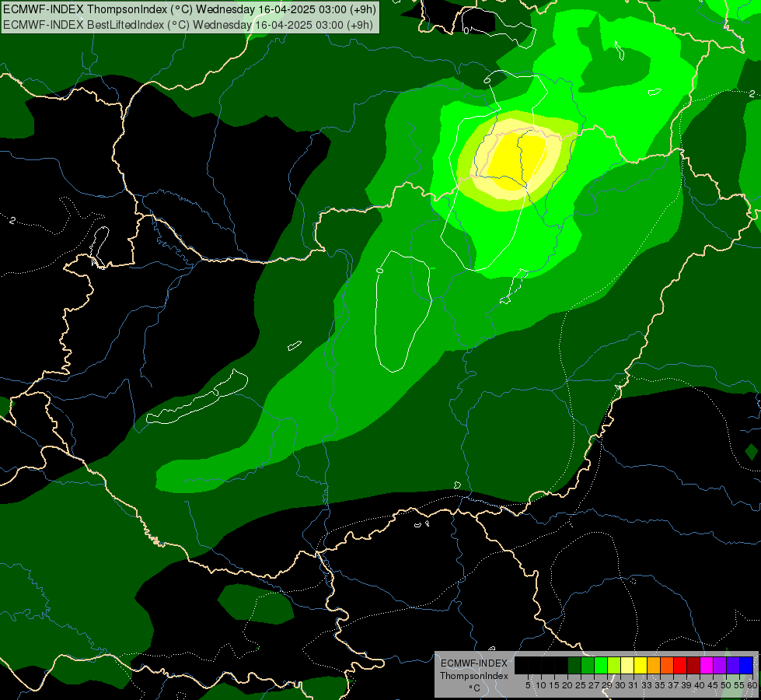Select the medium green legend swatch for 25–27

coord(588,665)
